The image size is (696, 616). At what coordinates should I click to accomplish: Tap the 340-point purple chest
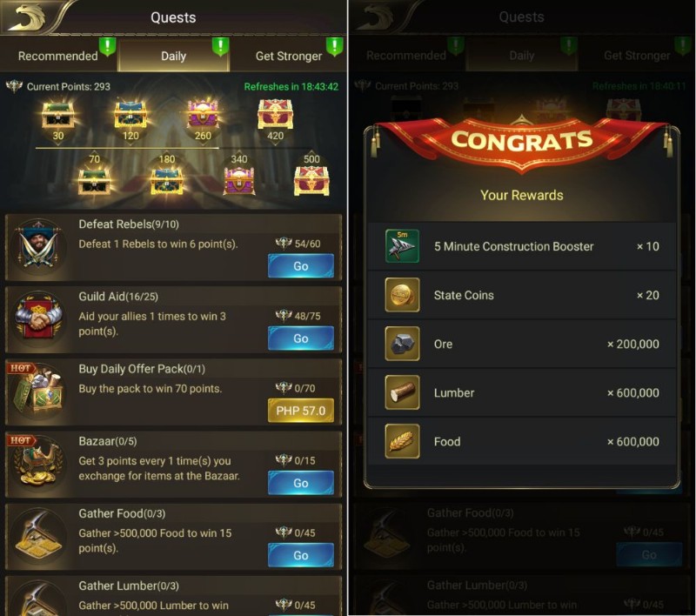point(239,181)
